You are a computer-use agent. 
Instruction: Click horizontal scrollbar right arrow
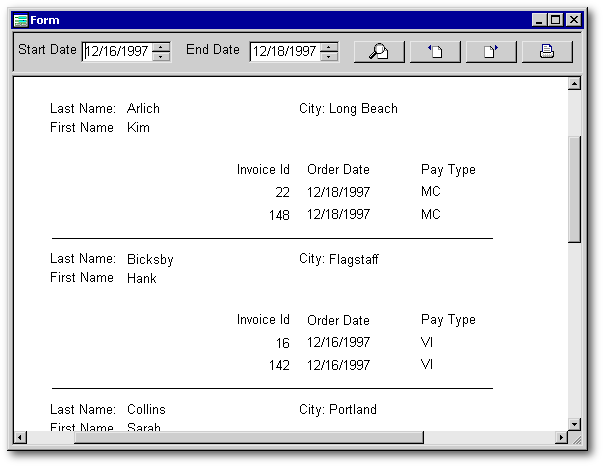click(x=561, y=437)
